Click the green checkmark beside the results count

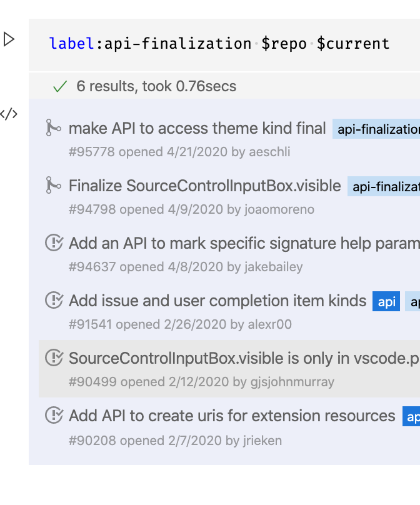pos(59,86)
